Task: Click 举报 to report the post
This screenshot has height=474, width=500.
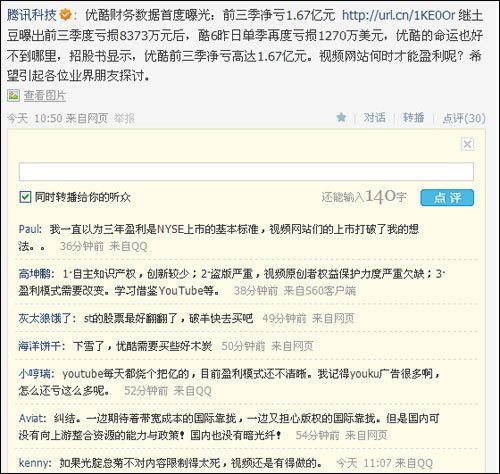Action: point(124,118)
